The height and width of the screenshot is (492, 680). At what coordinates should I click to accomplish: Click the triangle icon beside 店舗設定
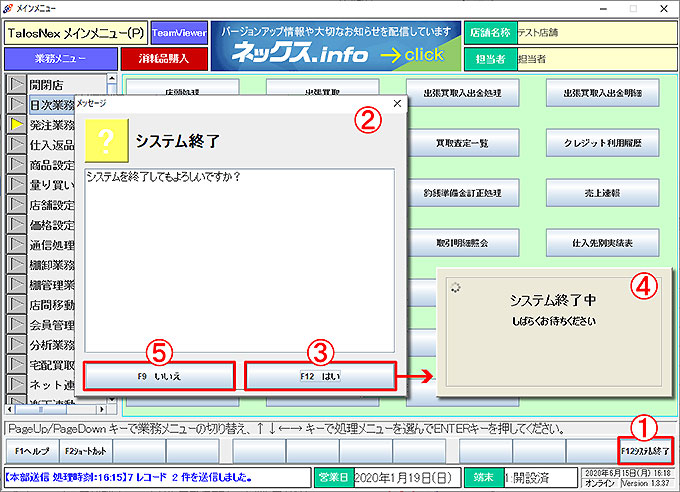pos(16,204)
